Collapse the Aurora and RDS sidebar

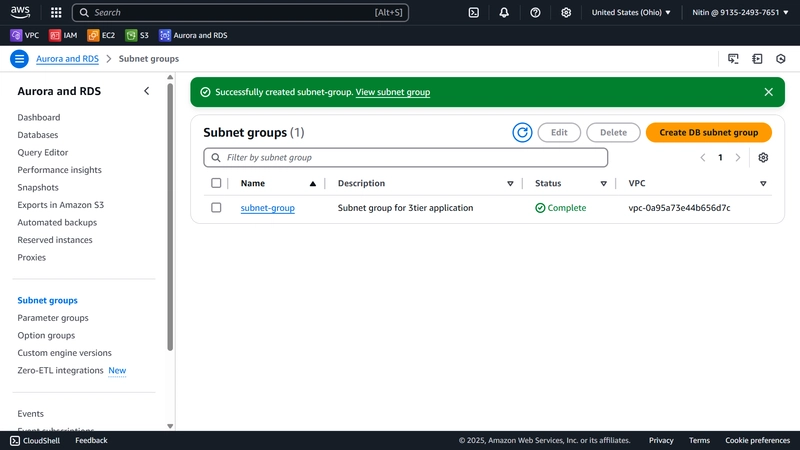point(146,91)
